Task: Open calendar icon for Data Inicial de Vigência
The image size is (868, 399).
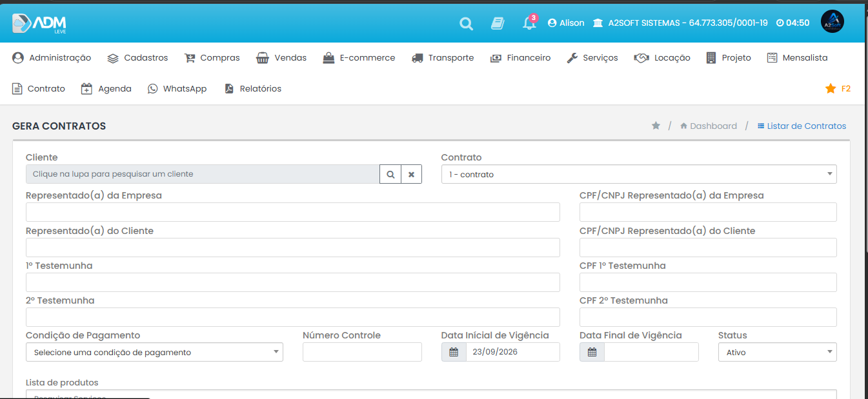Action: [x=454, y=352]
